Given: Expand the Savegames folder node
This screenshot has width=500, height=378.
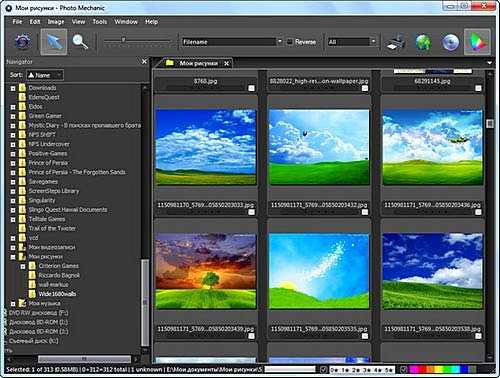Looking at the screenshot, I should tap(13, 182).
